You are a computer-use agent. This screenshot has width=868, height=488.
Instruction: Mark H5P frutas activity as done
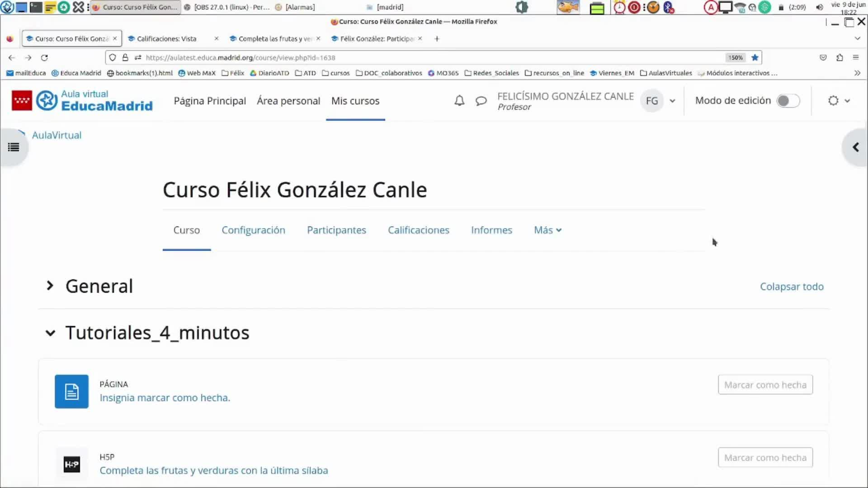pyautogui.click(x=765, y=457)
